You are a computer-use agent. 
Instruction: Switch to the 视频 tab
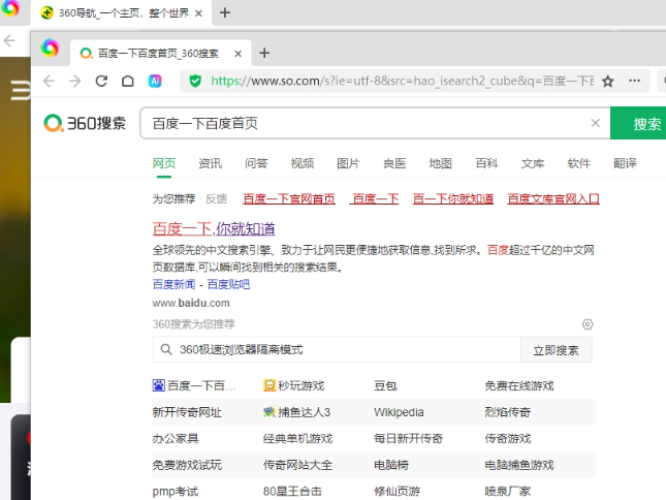pyautogui.click(x=302, y=163)
